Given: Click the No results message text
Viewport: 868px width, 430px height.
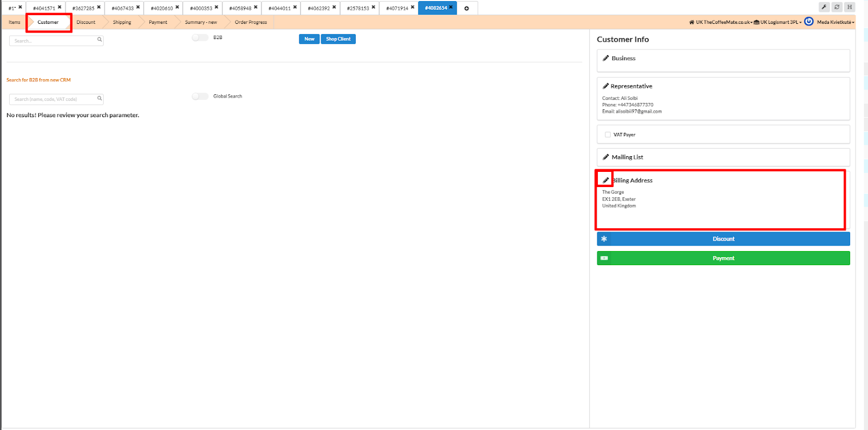Looking at the screenshot, I should pyautogui.click(x=73, y=115).
